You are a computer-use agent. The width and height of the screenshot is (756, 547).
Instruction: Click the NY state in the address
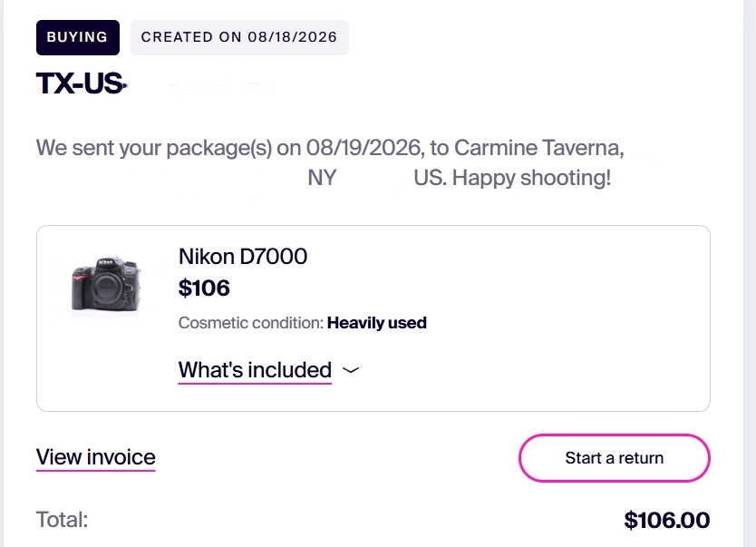pos(322,178)
